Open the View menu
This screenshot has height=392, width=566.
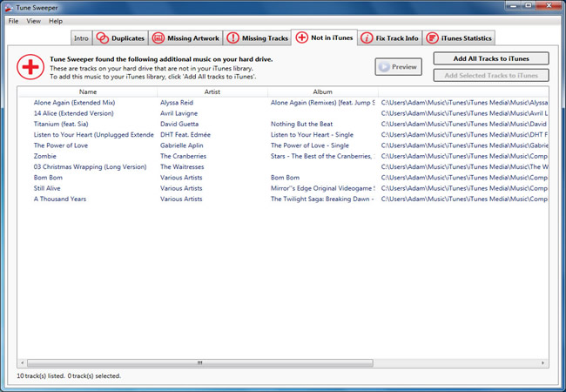tap(34, 21)
